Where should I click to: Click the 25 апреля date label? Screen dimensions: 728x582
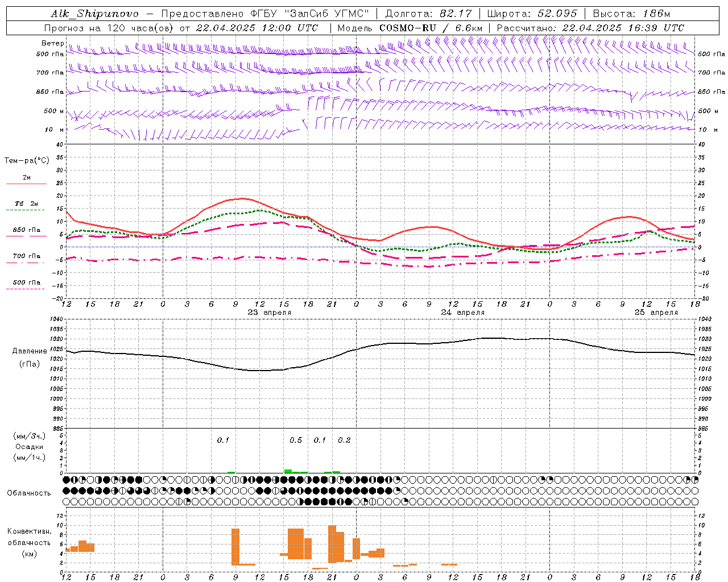click(x=656, y=313)
